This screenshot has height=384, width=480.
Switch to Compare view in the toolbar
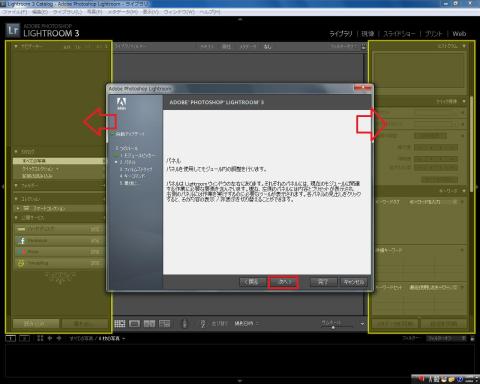[149, 323]
